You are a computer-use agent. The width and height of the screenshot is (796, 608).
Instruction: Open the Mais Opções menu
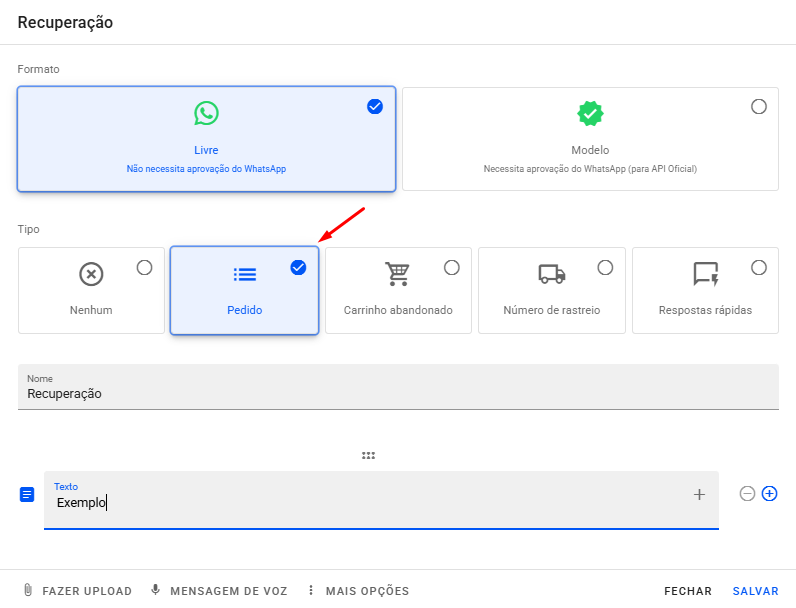click(x=357, y=591)
